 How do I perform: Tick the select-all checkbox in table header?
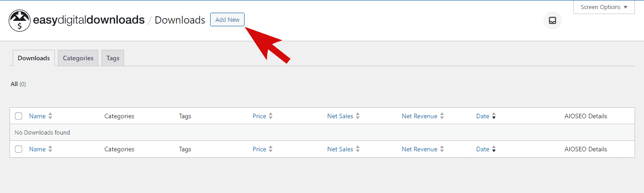coord(19,116)
